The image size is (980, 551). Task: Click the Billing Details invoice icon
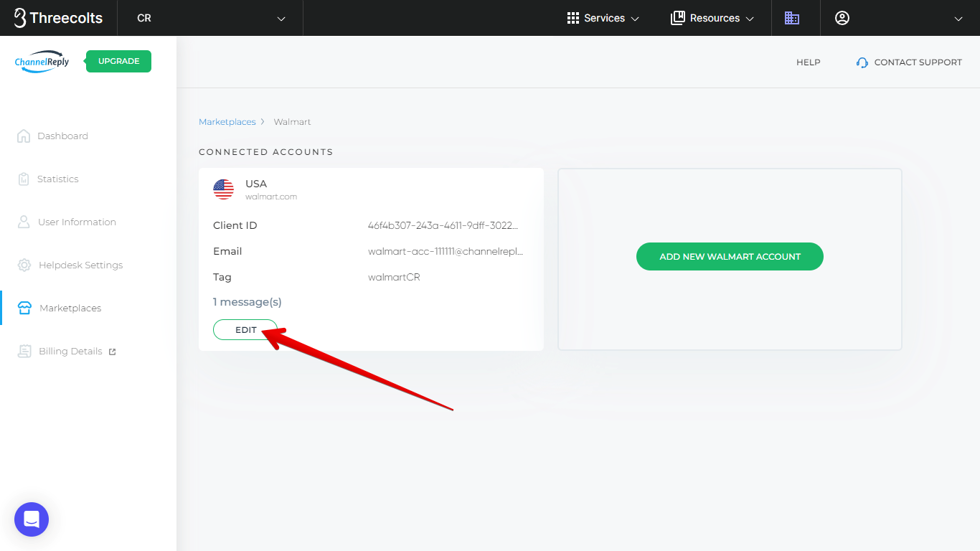[x=24, y=351]
